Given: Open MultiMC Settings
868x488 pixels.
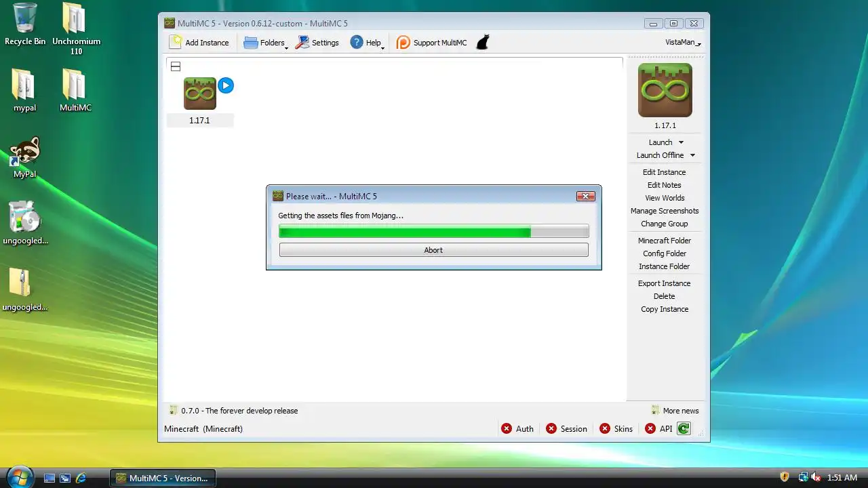Looking at the screenshot, I should point(317,43).
